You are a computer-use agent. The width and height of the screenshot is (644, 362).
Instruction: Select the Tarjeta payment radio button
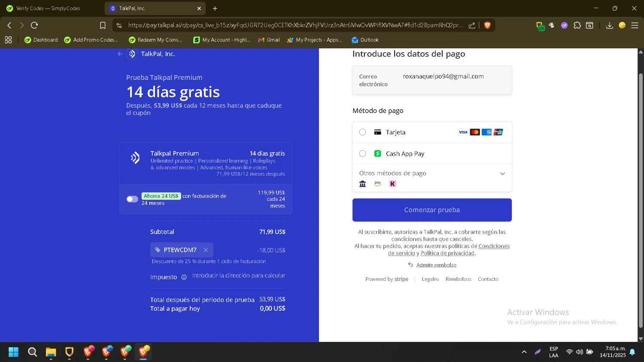click(x=363, y=132)
